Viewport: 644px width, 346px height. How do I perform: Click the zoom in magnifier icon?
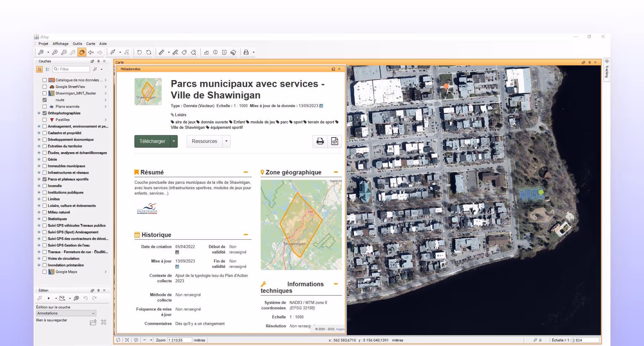click(55, 52)
